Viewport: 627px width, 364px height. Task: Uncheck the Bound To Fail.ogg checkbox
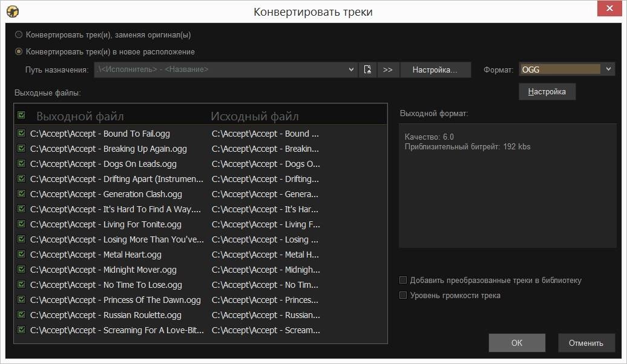(22, 133)
